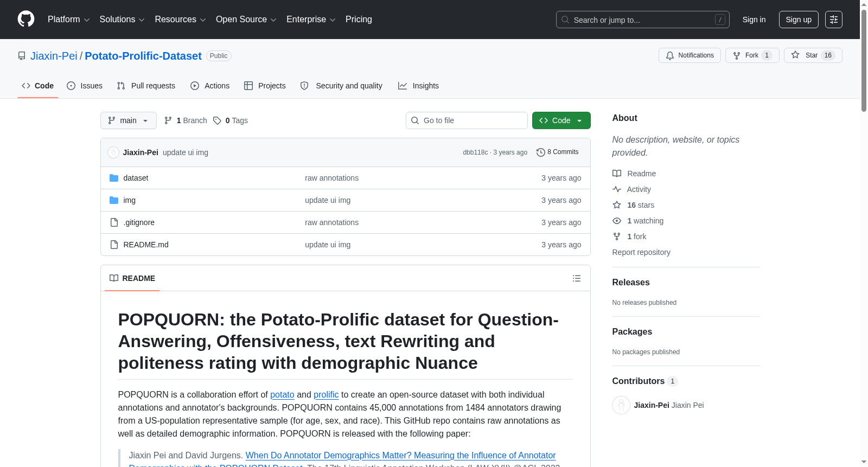Expand the Enterprise menu
Screen dimensions: 868x467
coord(311,20)
